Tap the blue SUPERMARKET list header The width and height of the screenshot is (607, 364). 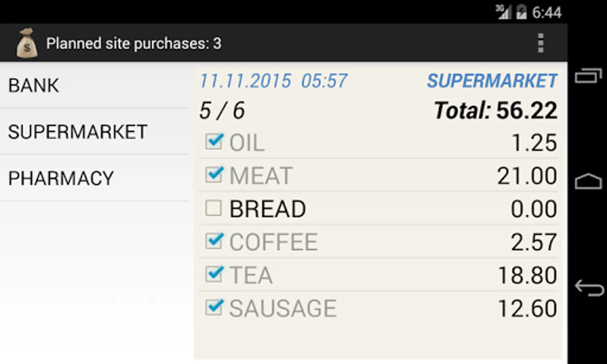[492, 81]
